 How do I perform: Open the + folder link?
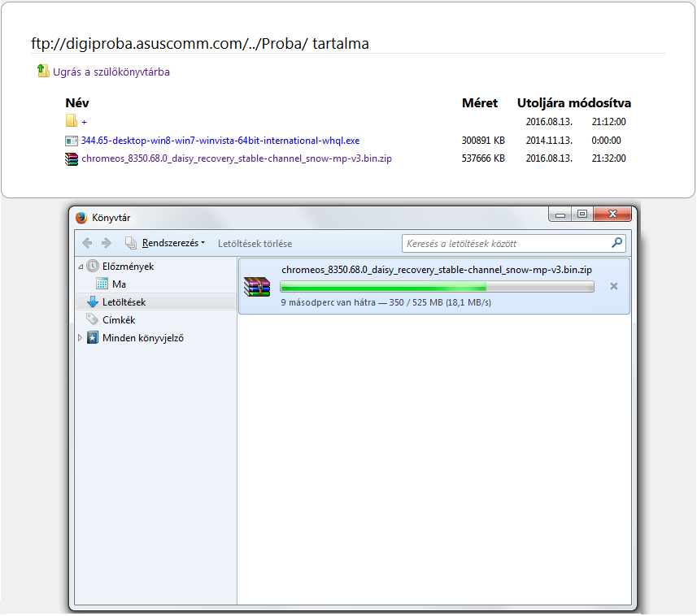[84, 122]
